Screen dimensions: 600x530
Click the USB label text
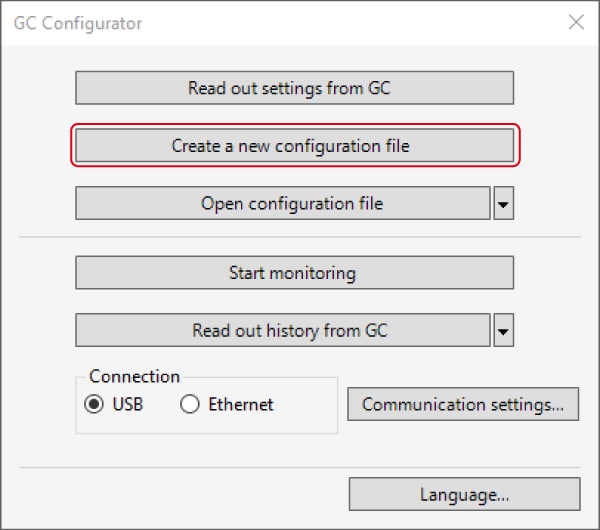point(128,404)
